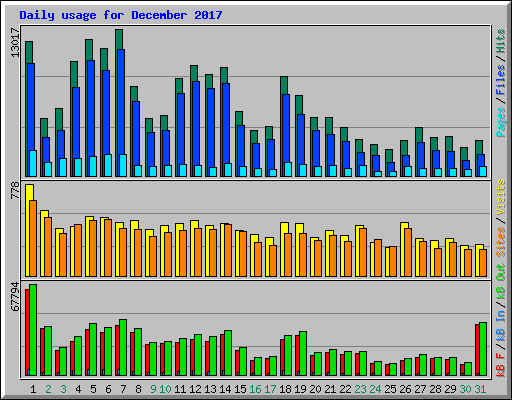Click day 4 on the x-axis
Image resolution: width=512 pixels, height=400 pixels.
[x=78, y=389]
